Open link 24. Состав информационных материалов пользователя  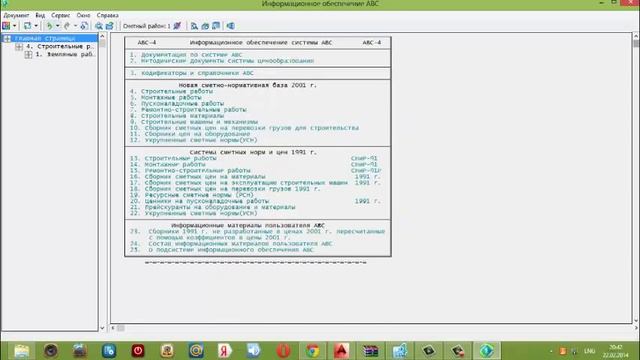(231, 244)
